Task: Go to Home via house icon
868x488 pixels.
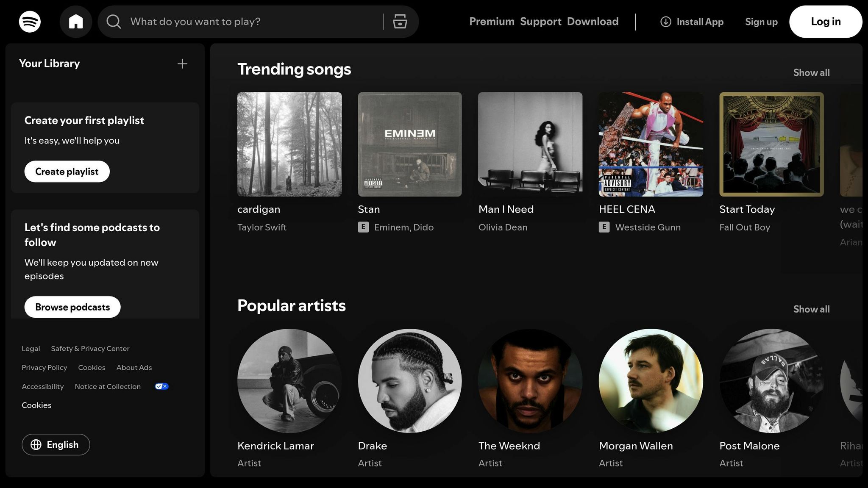Action: (76, 22)
